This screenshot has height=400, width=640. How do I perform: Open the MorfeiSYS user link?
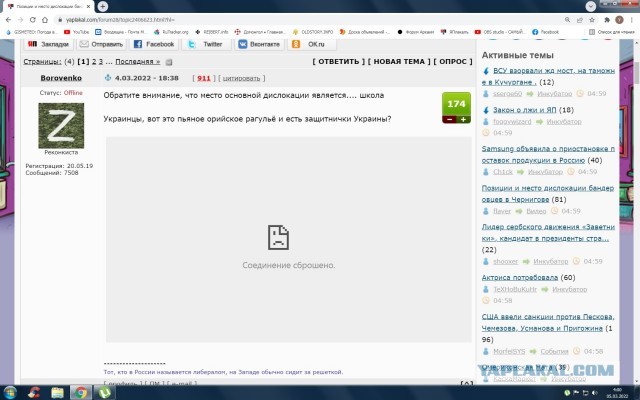click(509, 351)
